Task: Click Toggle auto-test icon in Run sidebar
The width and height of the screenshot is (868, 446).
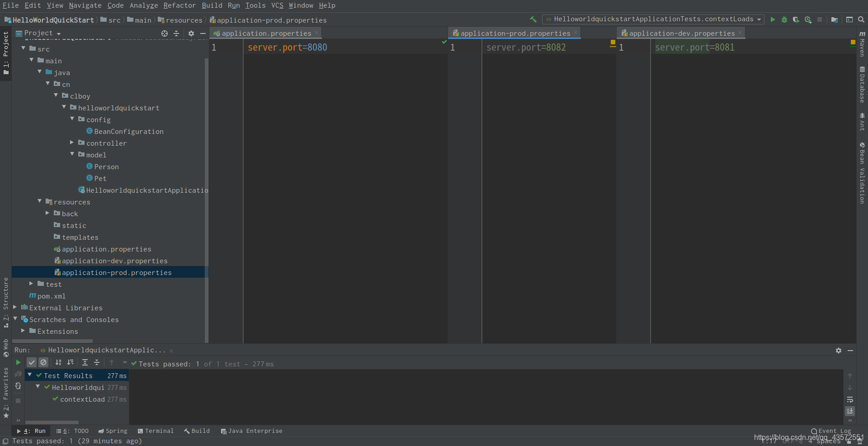Action: point(18,386)
